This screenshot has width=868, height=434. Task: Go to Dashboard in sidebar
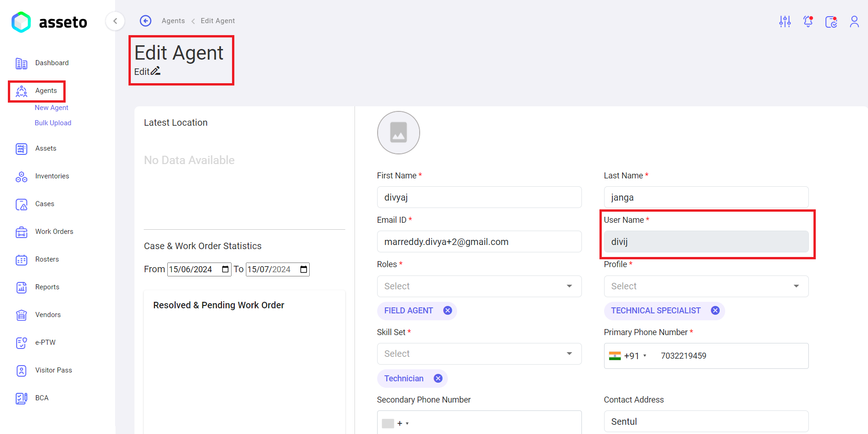[x=52, y=63]
